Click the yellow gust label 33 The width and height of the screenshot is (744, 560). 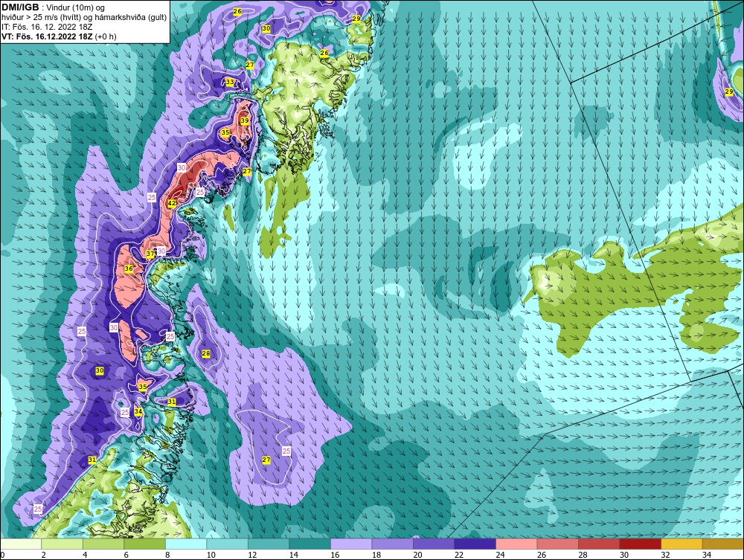pos(230,82)
